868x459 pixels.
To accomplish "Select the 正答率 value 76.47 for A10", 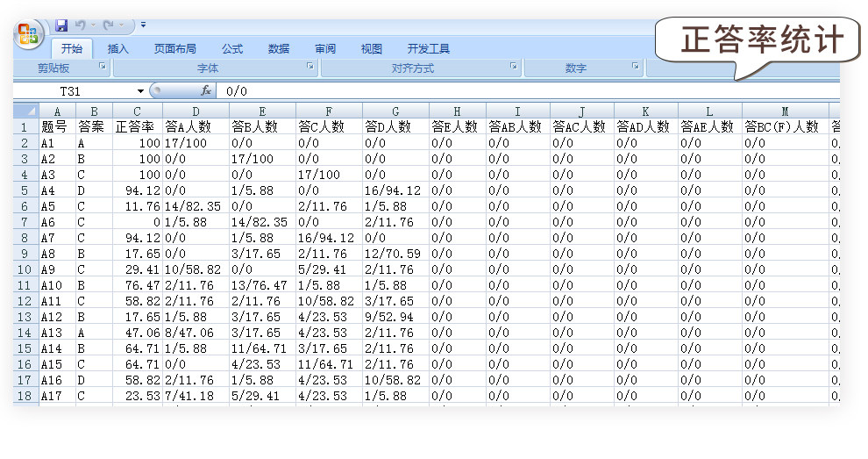I will click(x=138, y=285).
